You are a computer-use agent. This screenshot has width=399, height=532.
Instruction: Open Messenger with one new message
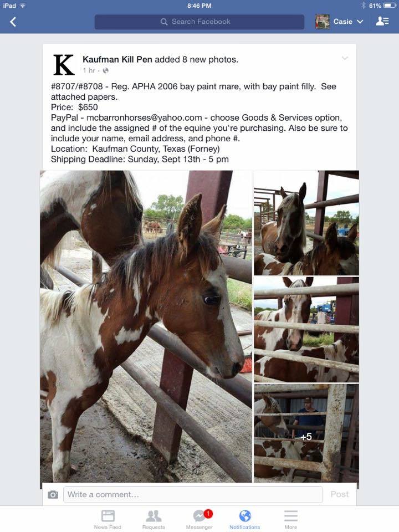click(x=199, y=519)
